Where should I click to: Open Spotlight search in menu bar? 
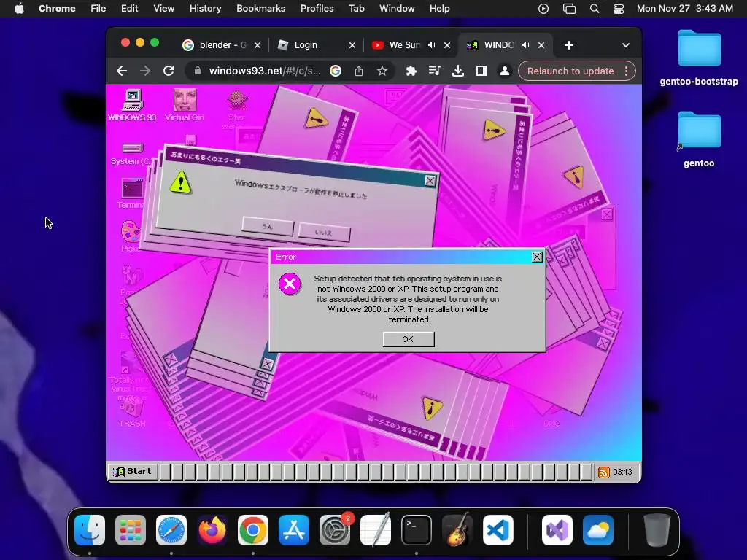595,9
